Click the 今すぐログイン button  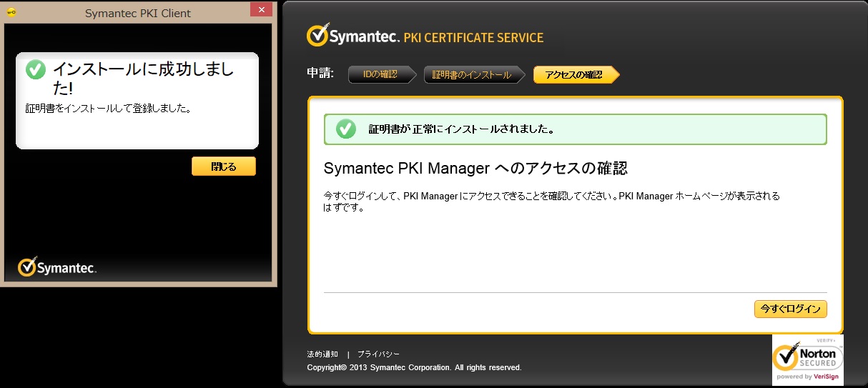click(791, 309)
